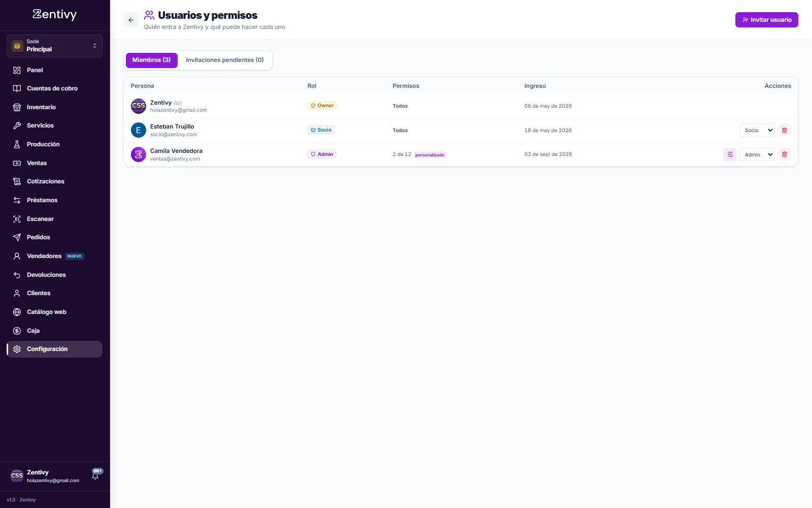This screenshot has width=812, height=508.
Task: Click Camila Vendedora's avatar
Action: click(x=139, y=154)
